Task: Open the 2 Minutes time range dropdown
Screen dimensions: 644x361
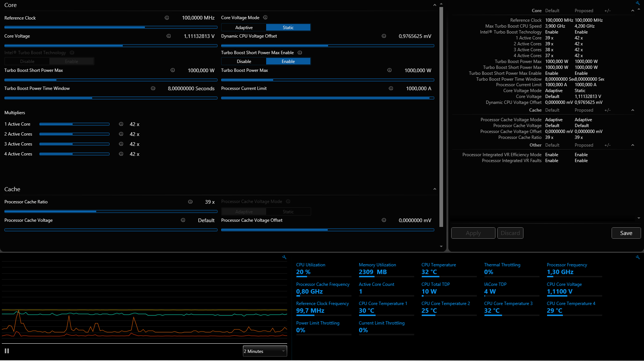Action: (x=265, y=351)
